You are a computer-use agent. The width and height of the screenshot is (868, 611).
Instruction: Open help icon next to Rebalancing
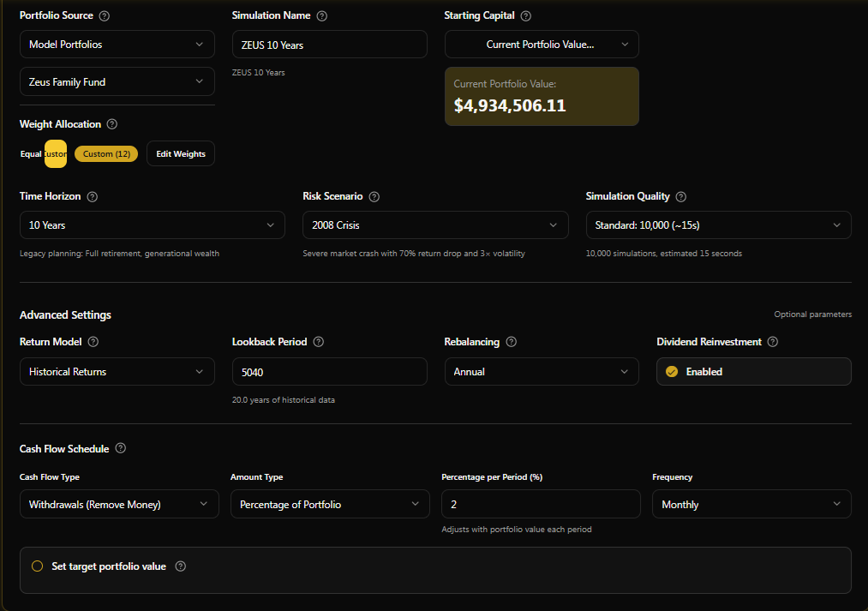[x=512, y=342]
